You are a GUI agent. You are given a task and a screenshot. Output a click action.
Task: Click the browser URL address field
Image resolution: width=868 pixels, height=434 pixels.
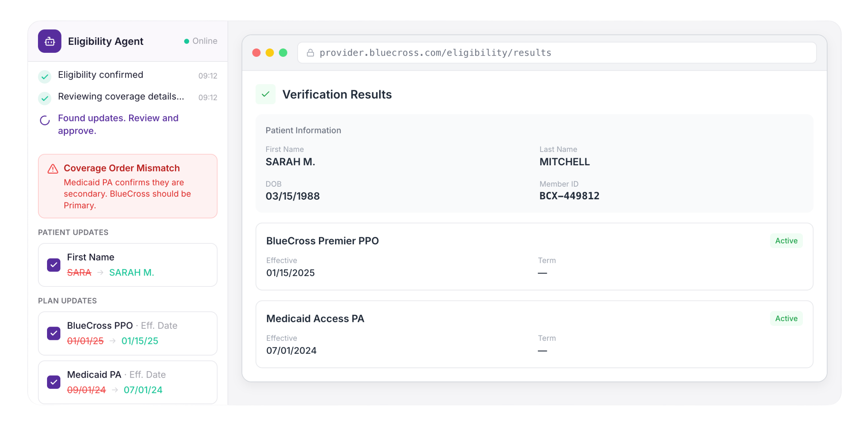[x=557, y=53]
